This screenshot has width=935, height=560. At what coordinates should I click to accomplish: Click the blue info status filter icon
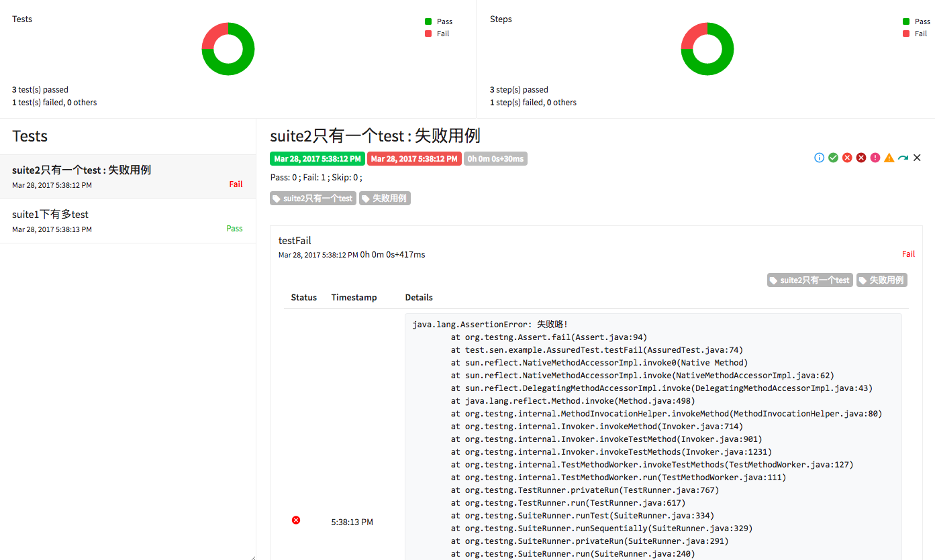coord(819,158)
